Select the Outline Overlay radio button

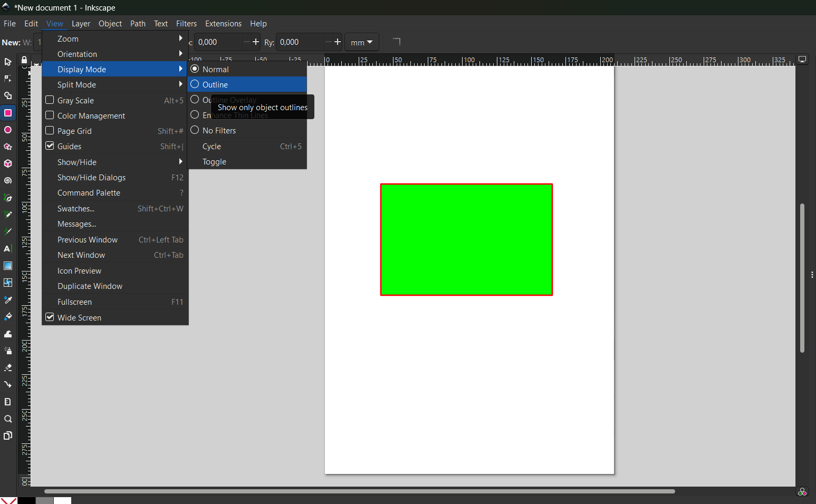[x=195, y=100]
